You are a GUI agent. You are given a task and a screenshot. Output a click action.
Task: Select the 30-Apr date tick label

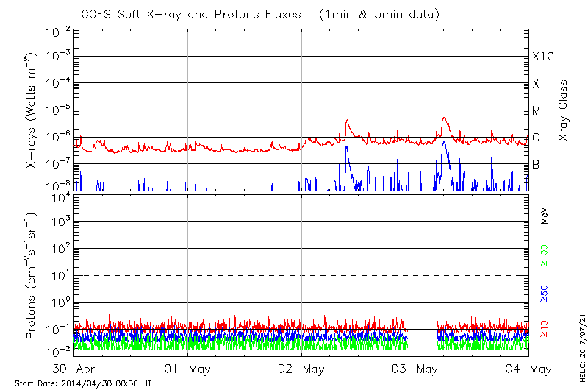(x=74, y=368)
